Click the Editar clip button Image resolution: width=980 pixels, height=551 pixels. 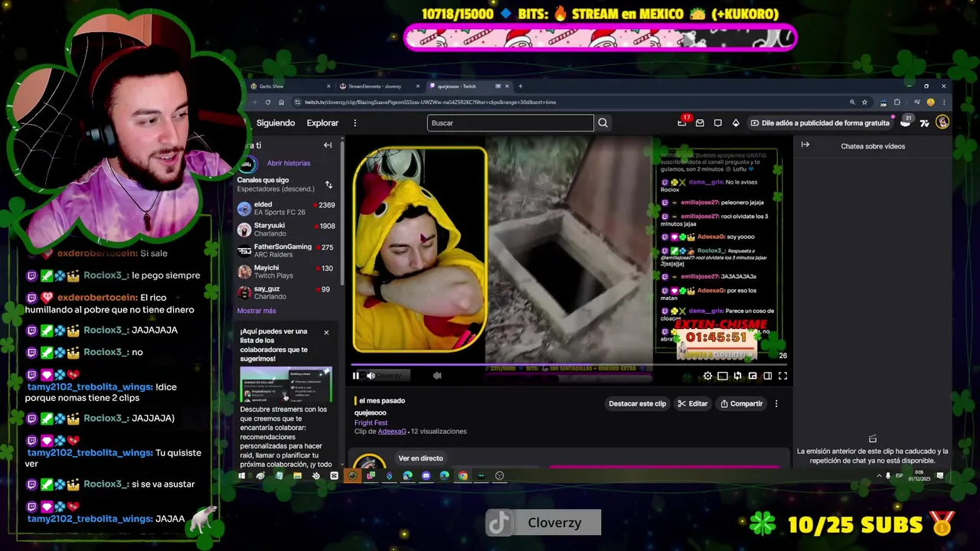(693, 403)
